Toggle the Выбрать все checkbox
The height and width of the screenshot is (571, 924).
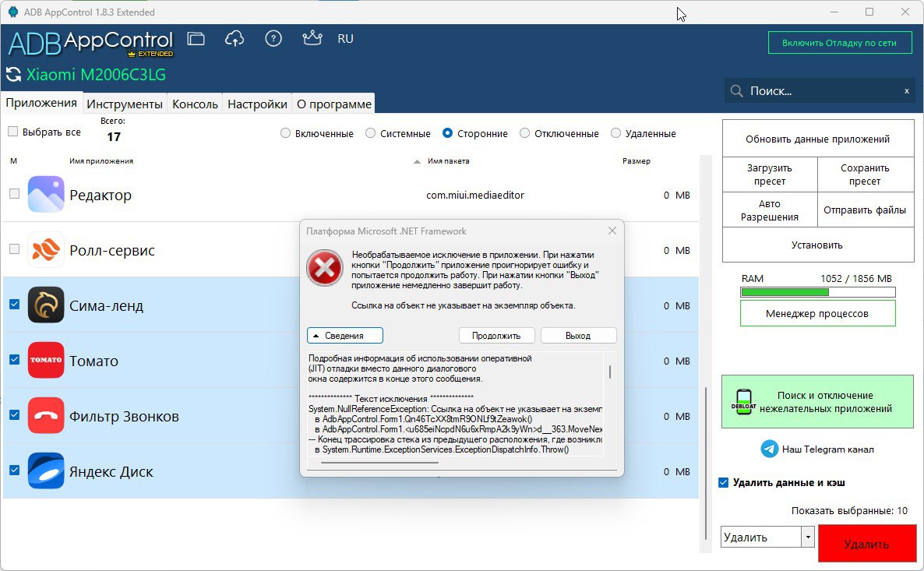[13, 132]
